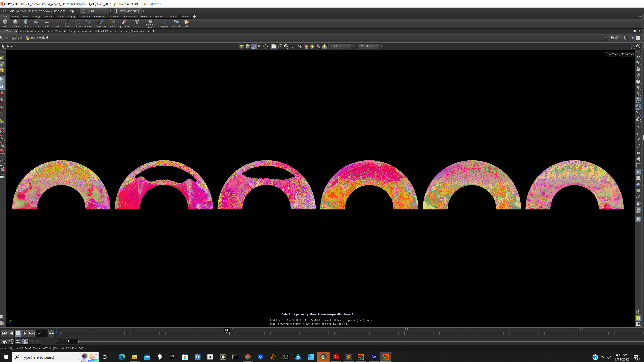Open the Redshift menu

pyautogui.click(x=60, y=11)
